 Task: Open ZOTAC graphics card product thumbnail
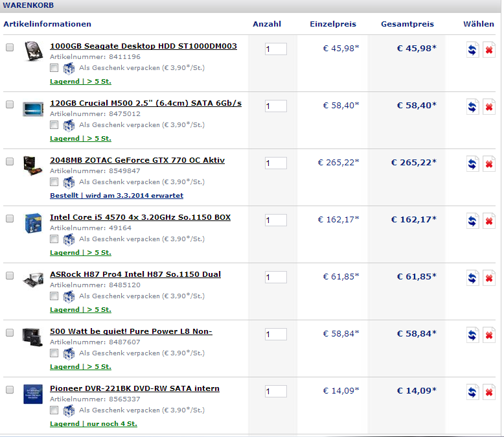point(33,165)
